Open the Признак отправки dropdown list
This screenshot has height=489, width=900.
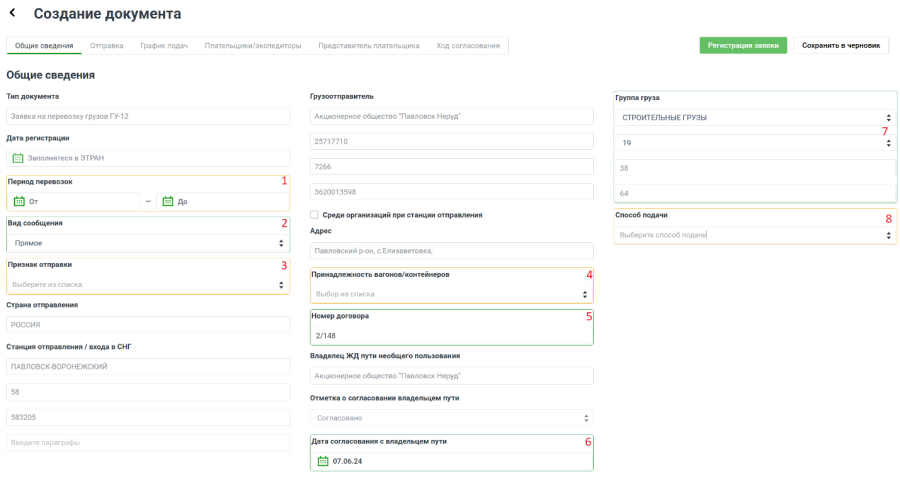tap(147, 285)
